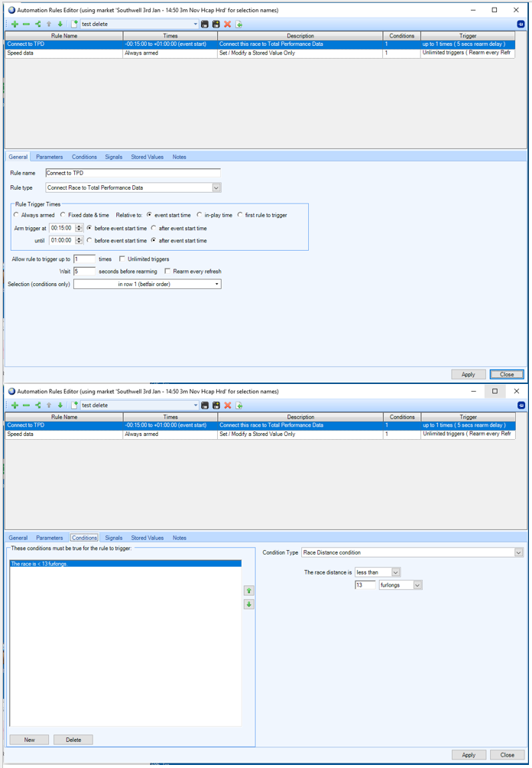
Task: Select the Always armed radio option
Action: point(17,216)
